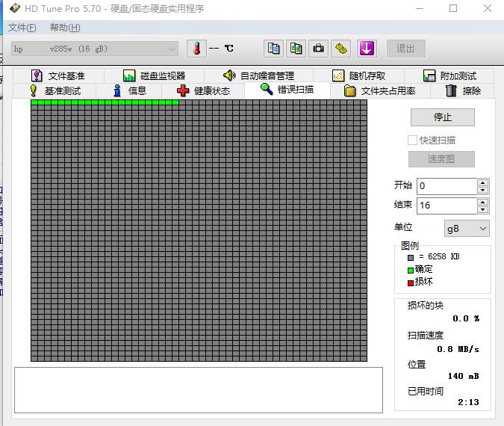Click the red 损坏 legend swatch

coord(411,283)
